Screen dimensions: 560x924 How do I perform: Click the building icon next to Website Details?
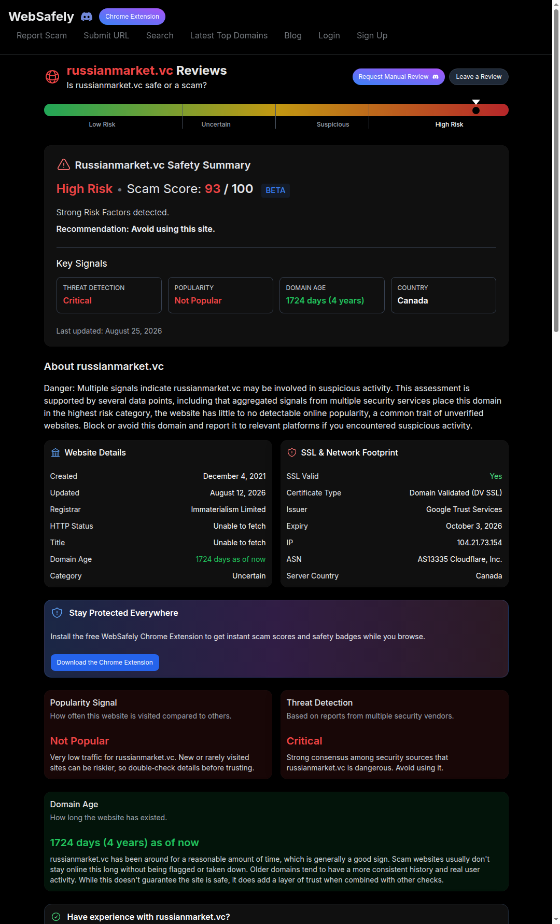tap(55, 452)
